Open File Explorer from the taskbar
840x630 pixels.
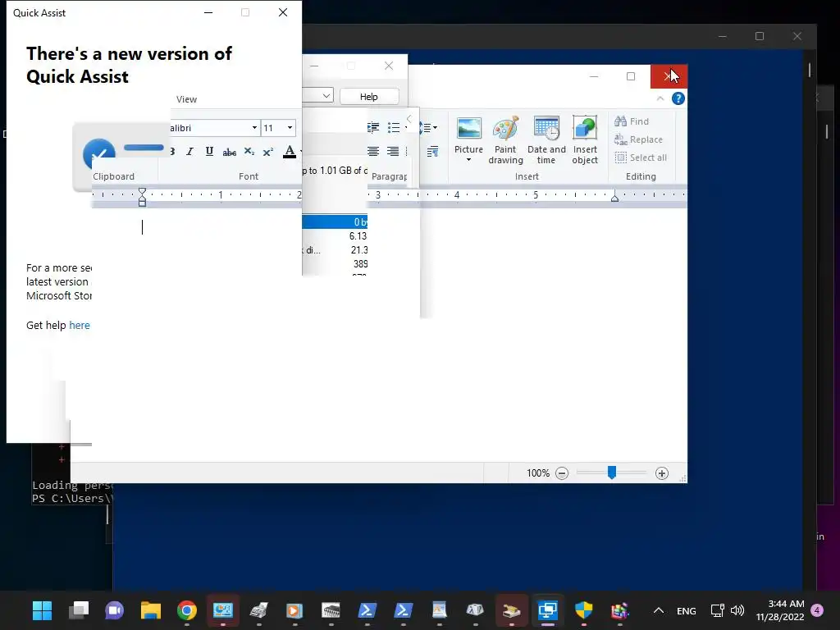pyautogui.click(x=151, y=610)
